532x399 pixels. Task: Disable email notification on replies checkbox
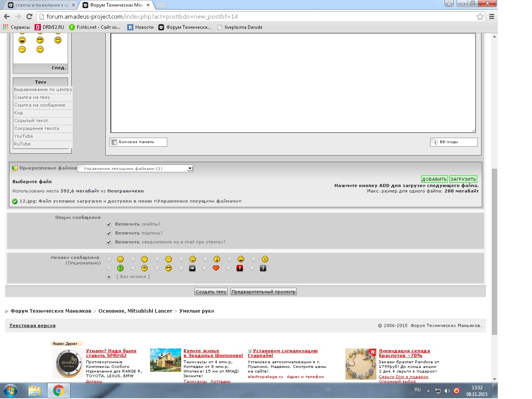click(109, 242)
